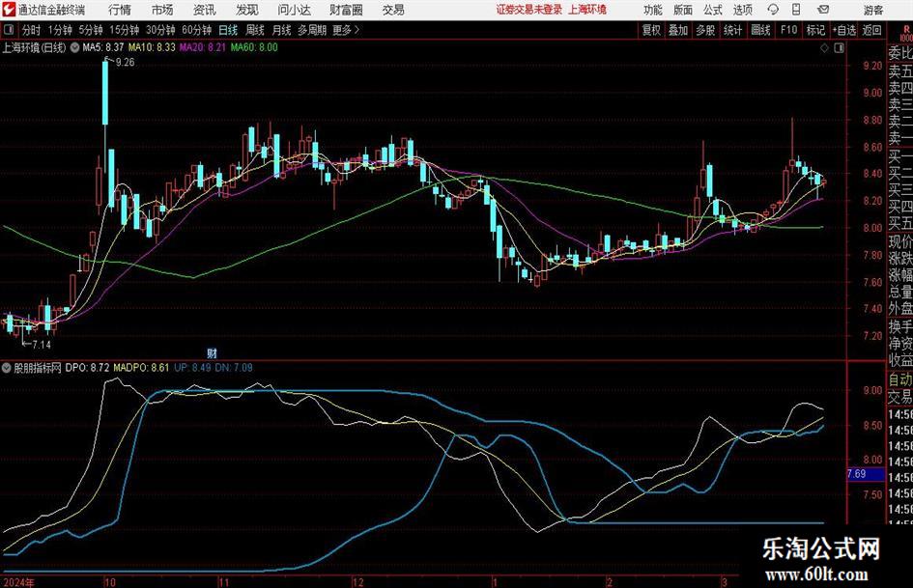Open the mobile phone icon in top bar
The height and width of the screenshot is (588, 913).
[796, 10]
